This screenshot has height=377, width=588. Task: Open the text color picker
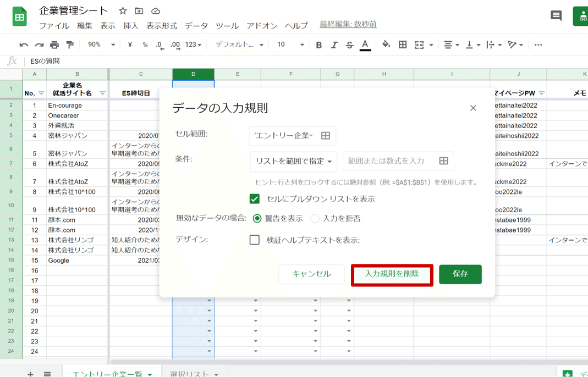(365, 46)
